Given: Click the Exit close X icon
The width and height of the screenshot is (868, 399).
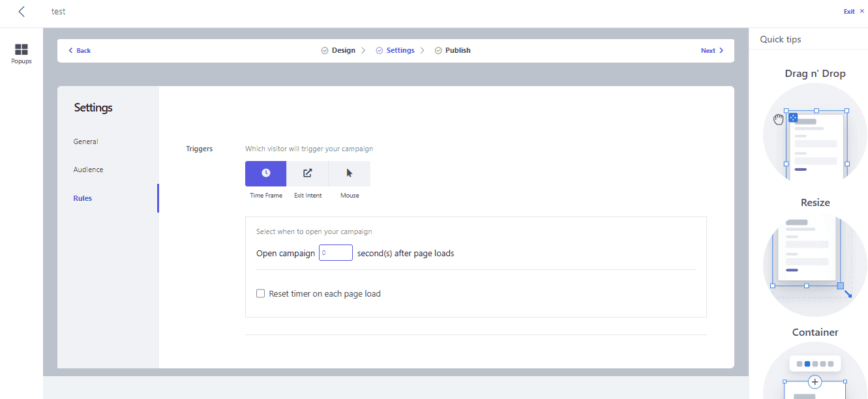Looking at the screenshot, I should [x=862, y=11].
